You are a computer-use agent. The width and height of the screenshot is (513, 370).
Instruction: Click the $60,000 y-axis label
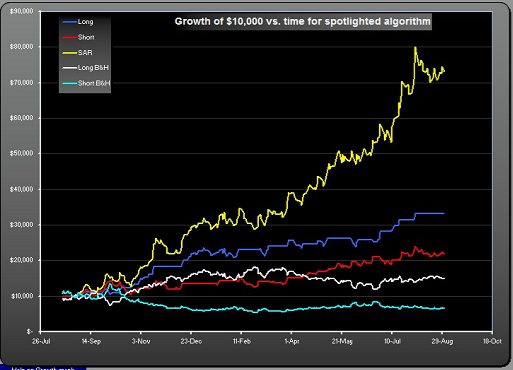22,118
